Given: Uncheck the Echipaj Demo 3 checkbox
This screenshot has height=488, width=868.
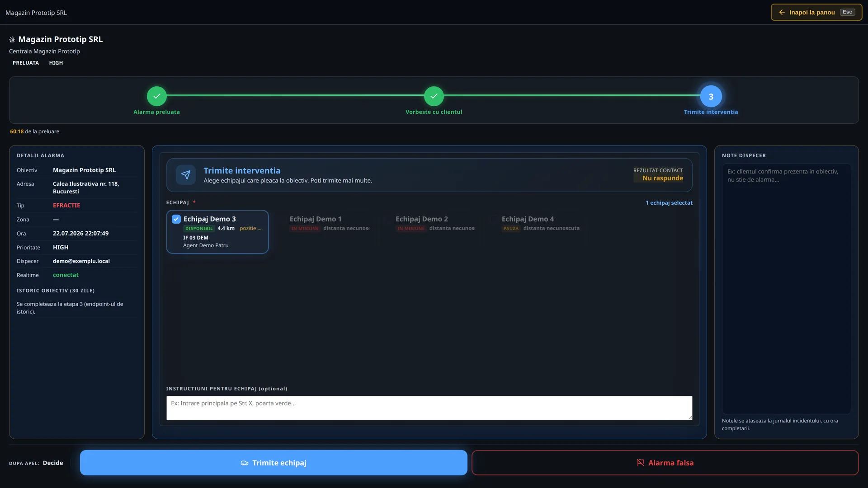Looking at the screenshot, I should [x=176, y=219].
